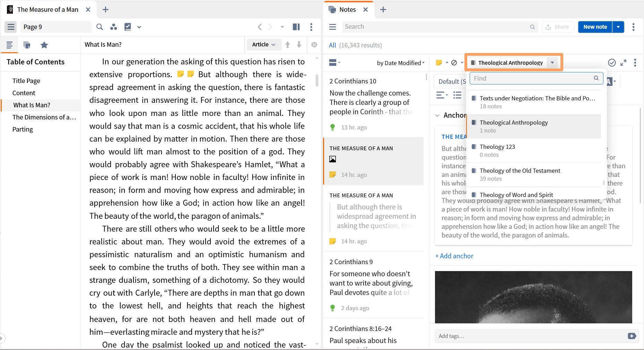Click the Share button

557,27
